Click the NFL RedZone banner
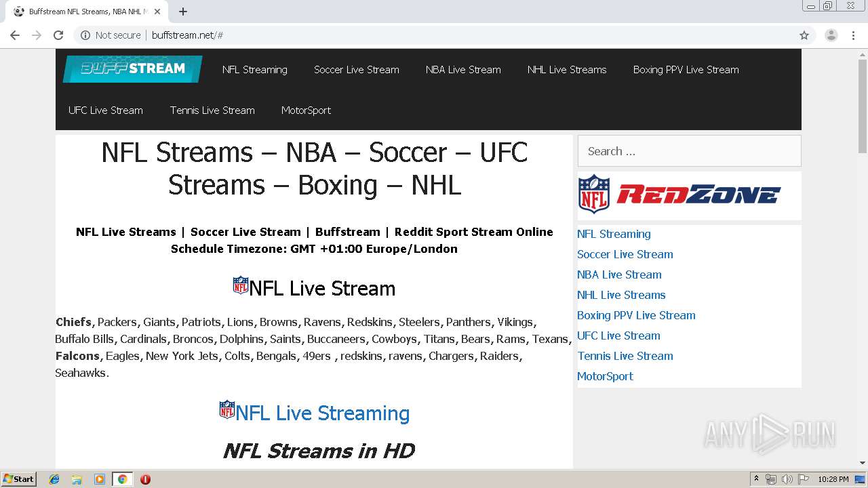The image size is (868, 488). click(679, 195)
